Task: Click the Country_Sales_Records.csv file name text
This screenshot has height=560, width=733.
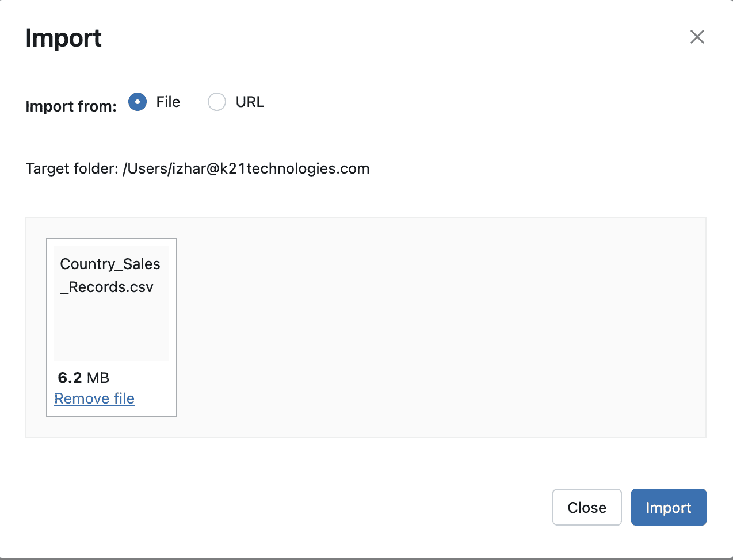Action: [x=110, y=275]
